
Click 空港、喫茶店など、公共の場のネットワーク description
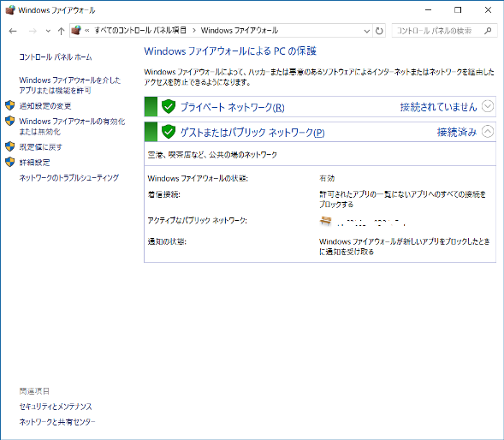click(212, 155)
